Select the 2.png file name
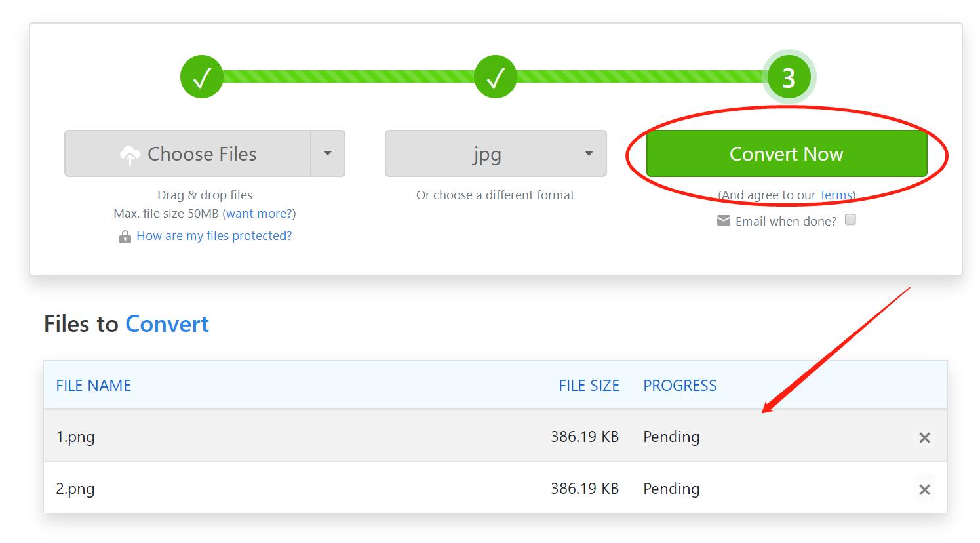 click(x=75, y=489)
